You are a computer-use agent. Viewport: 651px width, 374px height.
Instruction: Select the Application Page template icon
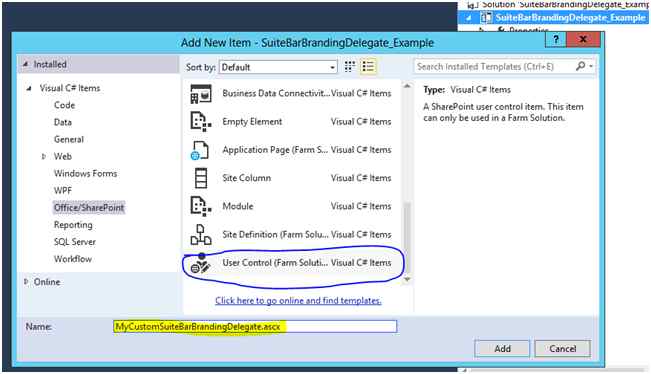tap(200, 150)
